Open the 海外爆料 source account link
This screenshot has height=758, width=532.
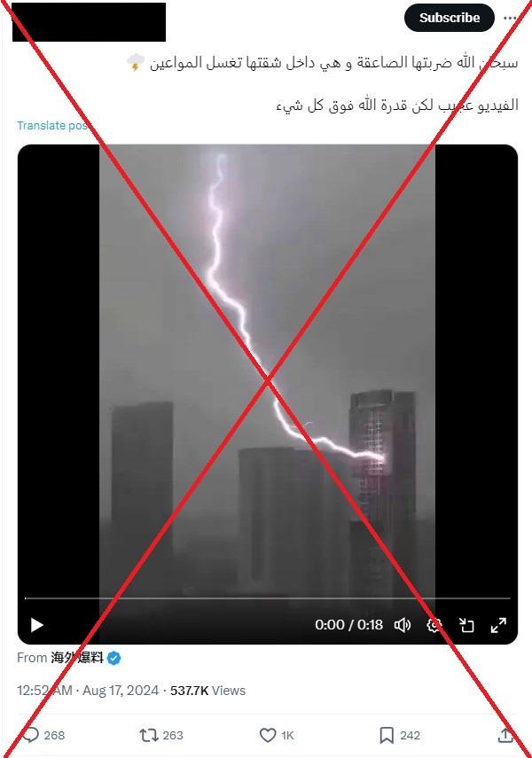pyautogui.click(x=77, y=658)
